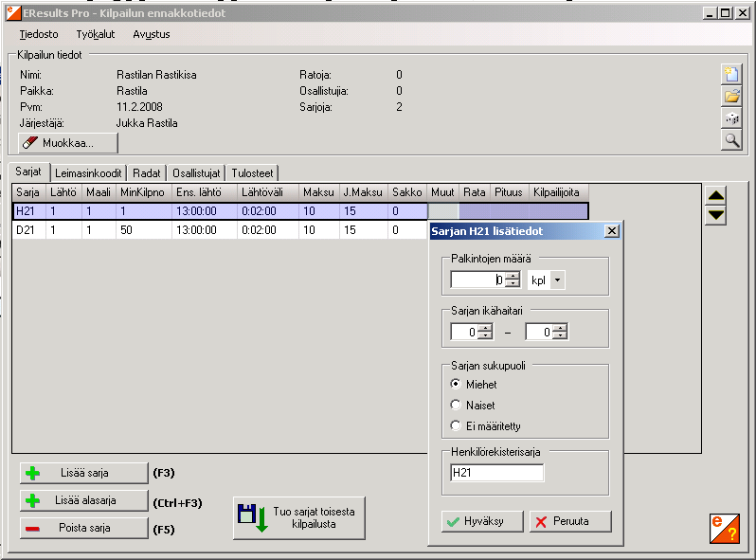Click the MinKilpno column header
This screenshot has width=756, height=560.
tap(144, 192)
